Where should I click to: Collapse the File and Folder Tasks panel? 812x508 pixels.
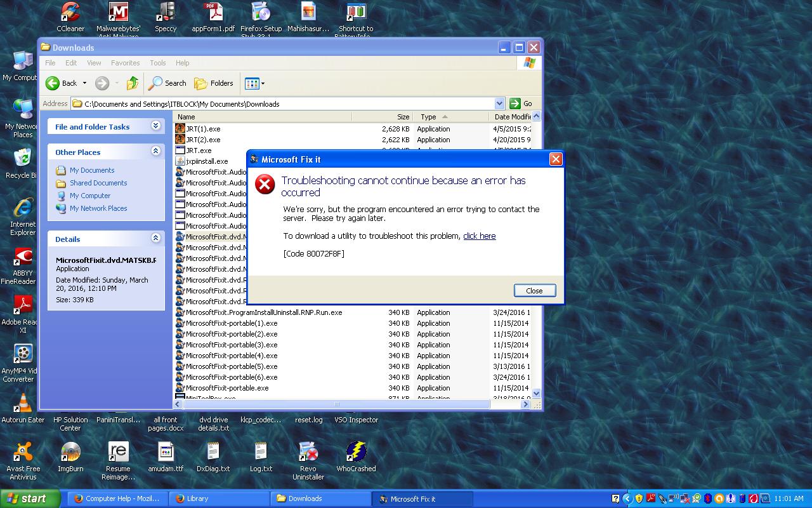tap(155, 126)
